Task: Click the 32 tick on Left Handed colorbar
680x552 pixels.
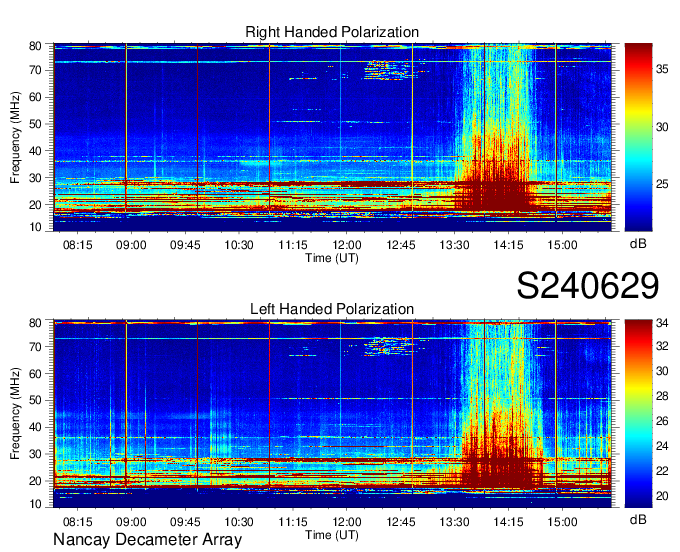Action: (x=662, y=346)
